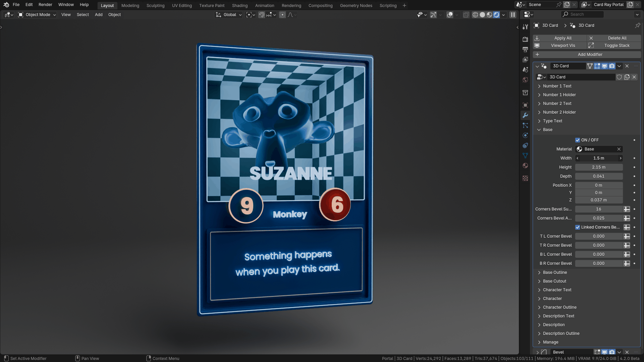Uncheck the Base ON / OFF checkbox

pyautogui.click(x=578, y=140)
